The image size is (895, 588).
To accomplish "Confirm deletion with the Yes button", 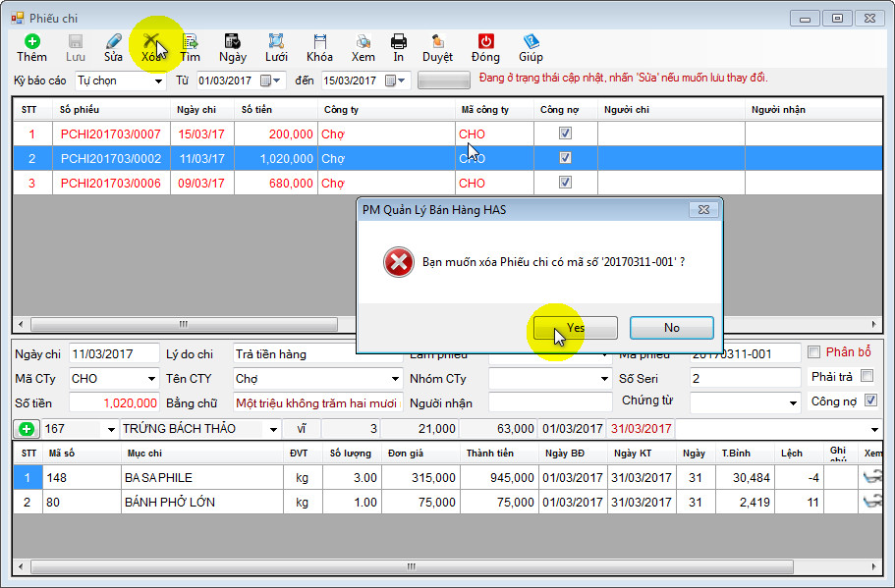I will coord(576,327).
